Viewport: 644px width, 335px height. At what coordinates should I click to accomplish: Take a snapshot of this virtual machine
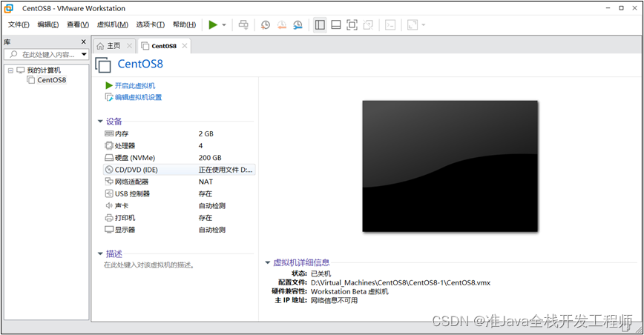[x=266, y=25]
